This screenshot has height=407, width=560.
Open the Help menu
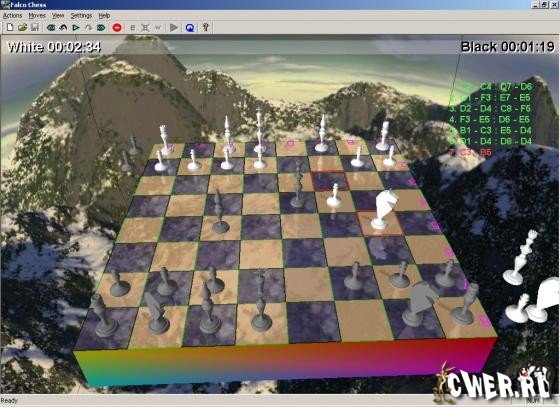coord(104,15)
